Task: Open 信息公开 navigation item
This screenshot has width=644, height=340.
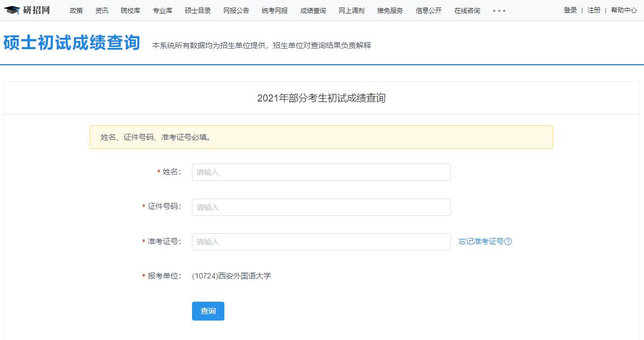Action: point(428,11)
